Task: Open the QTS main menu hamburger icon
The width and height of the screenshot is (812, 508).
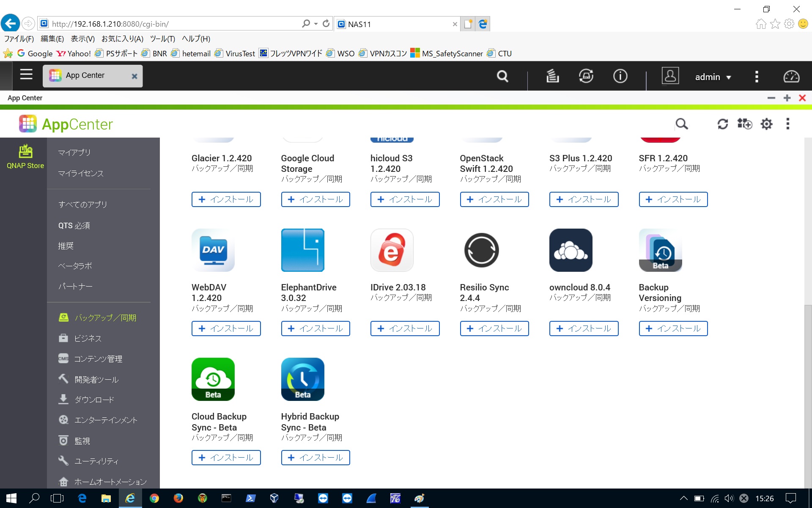Action: point(26,75)
